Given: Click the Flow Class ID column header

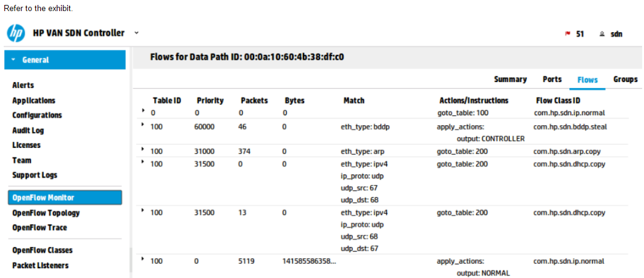Looking at the screenshot, I should [x=558, y=100].
